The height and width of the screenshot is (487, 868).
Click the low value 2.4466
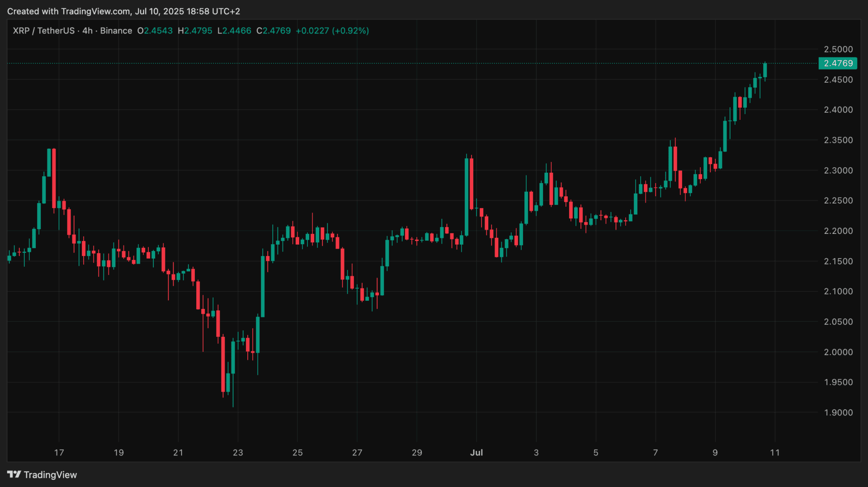(236, 31)
